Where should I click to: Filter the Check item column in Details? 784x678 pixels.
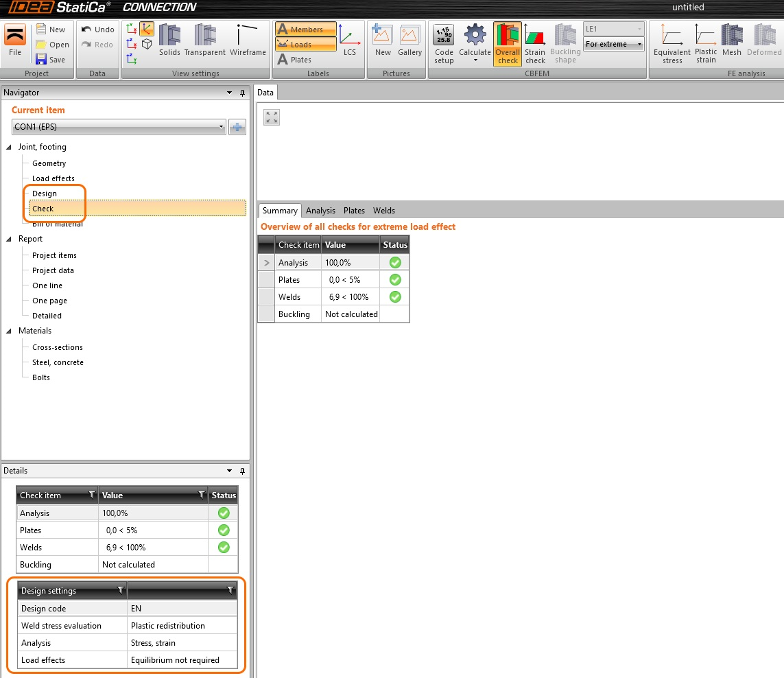92,495
